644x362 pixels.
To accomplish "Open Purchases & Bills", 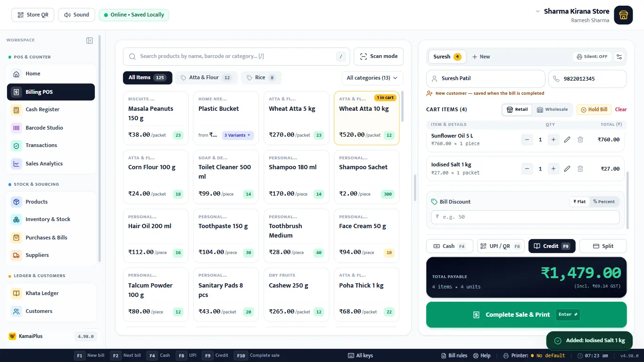I will coord(51,238).
